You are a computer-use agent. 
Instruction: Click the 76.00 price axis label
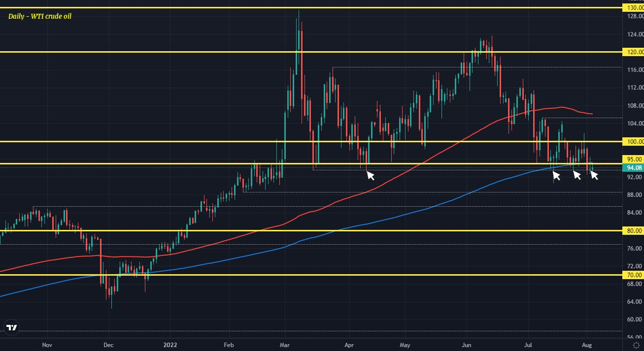pyautogui.click(x=634, y=248)
